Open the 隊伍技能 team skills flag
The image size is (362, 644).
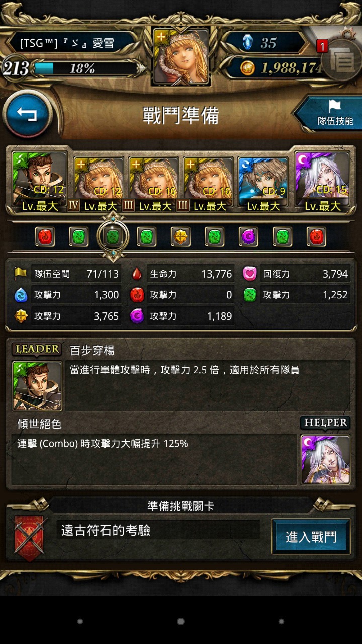pos(331,114)
